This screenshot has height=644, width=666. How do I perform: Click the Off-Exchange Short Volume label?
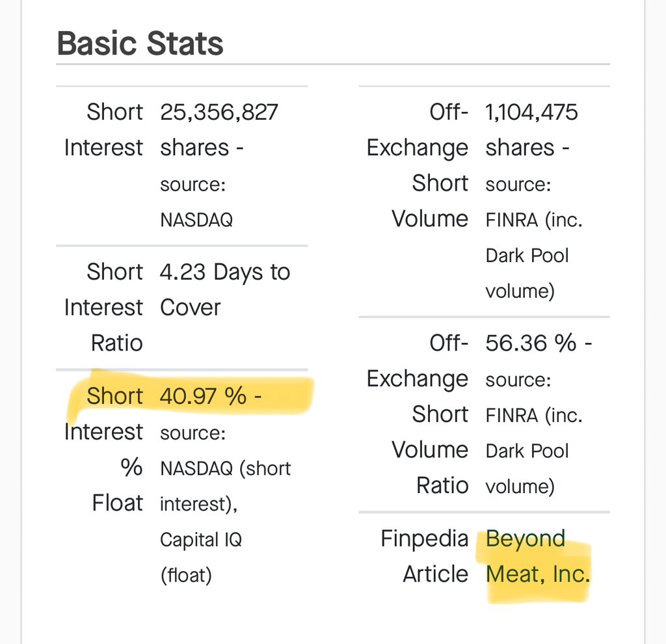click(x=418, y=165)
